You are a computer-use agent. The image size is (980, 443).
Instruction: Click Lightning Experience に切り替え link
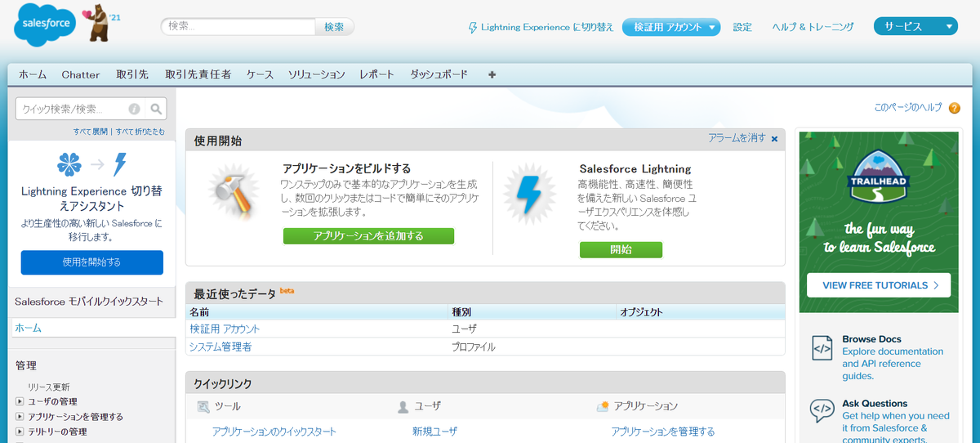point(547,27)
